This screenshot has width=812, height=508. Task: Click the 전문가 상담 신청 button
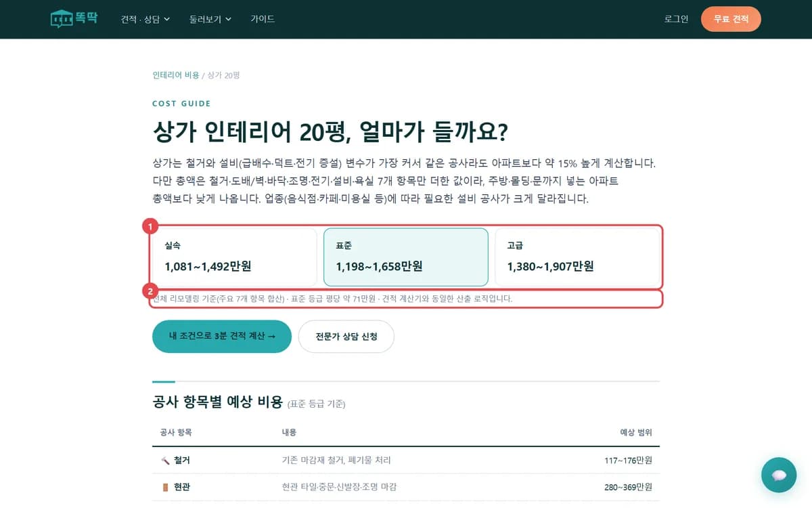(346, 336)
